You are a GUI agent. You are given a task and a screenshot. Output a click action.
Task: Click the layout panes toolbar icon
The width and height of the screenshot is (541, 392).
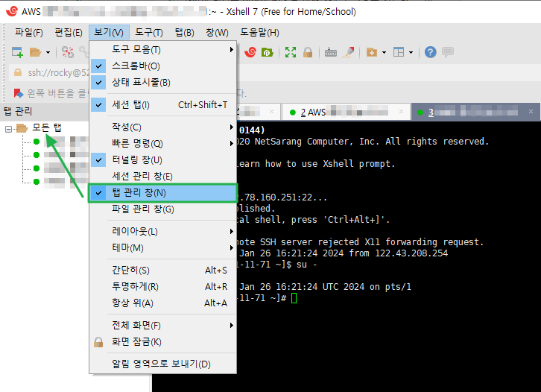point(399,52)
